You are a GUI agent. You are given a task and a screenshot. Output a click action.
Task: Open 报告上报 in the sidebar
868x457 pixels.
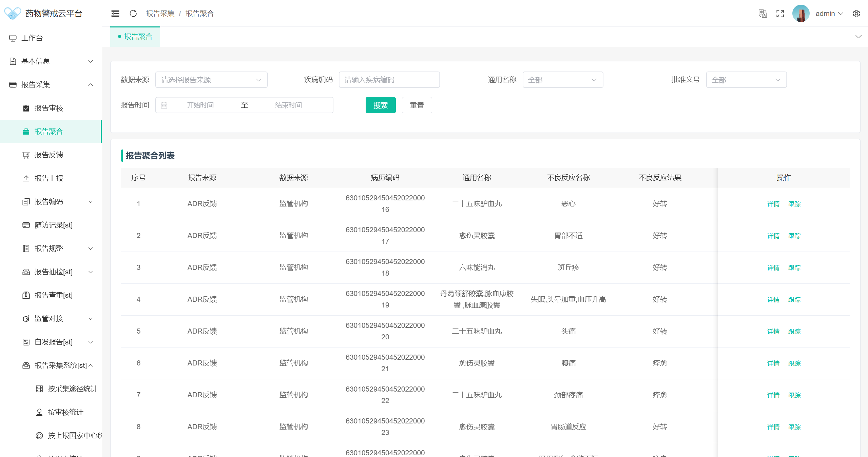49,178
